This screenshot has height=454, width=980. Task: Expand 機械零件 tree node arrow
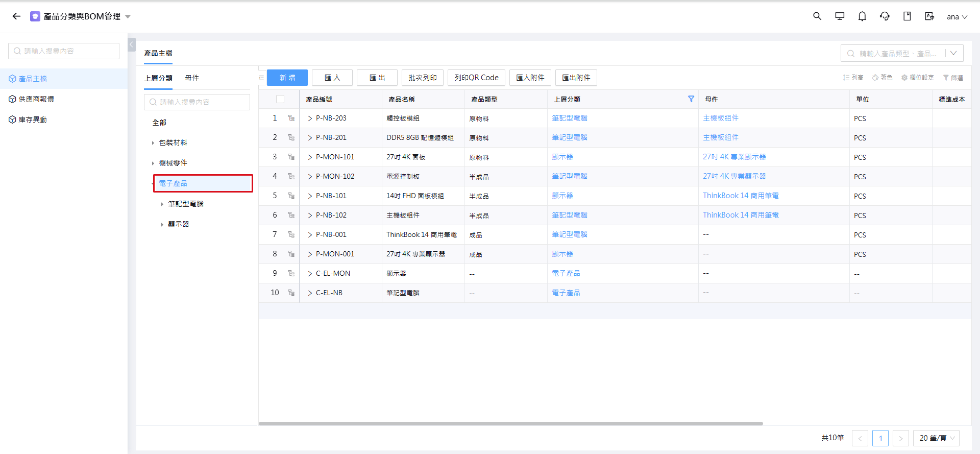pyautogui.click(x=153, y=163)
